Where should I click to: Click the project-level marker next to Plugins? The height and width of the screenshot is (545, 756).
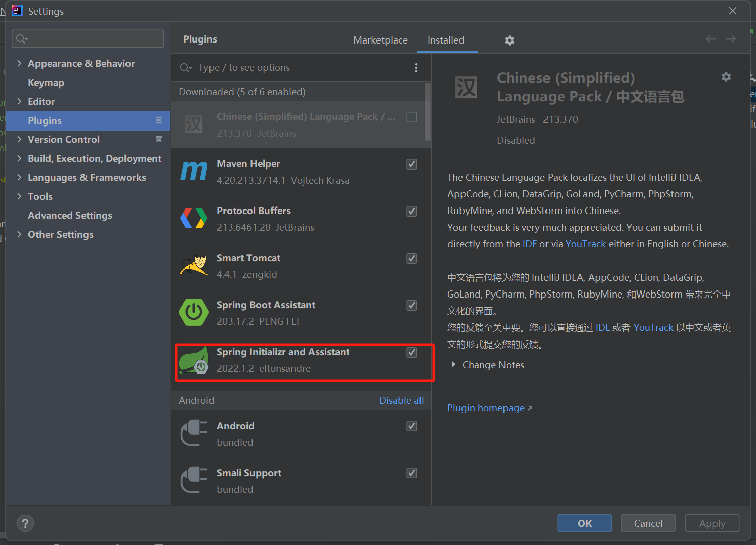pos(159,120)
